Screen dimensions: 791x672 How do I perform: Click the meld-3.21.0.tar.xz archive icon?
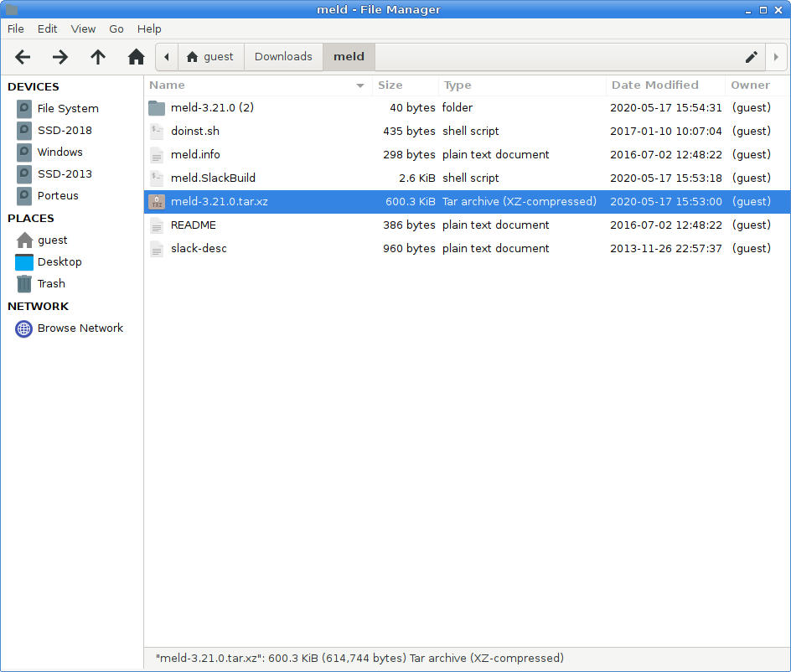tap(157, 202)
